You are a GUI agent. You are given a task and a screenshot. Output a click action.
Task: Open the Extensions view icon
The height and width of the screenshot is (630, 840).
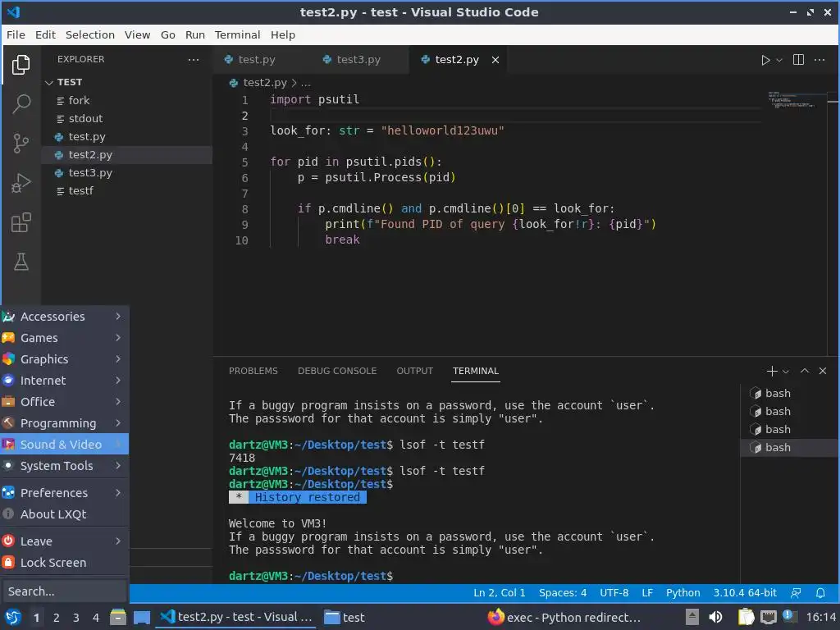(21, 222)
